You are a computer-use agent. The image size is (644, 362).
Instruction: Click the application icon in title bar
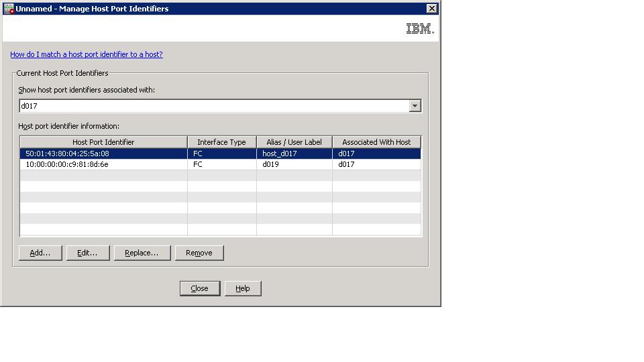click(9, 9)
